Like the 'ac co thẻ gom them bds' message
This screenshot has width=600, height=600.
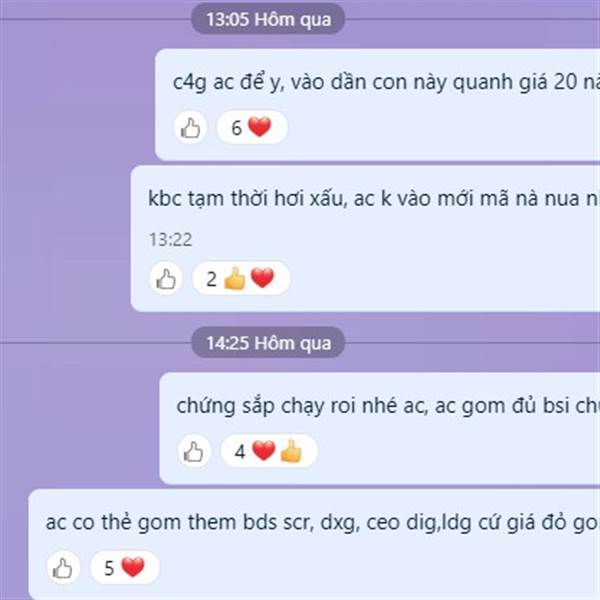(62, 568)
